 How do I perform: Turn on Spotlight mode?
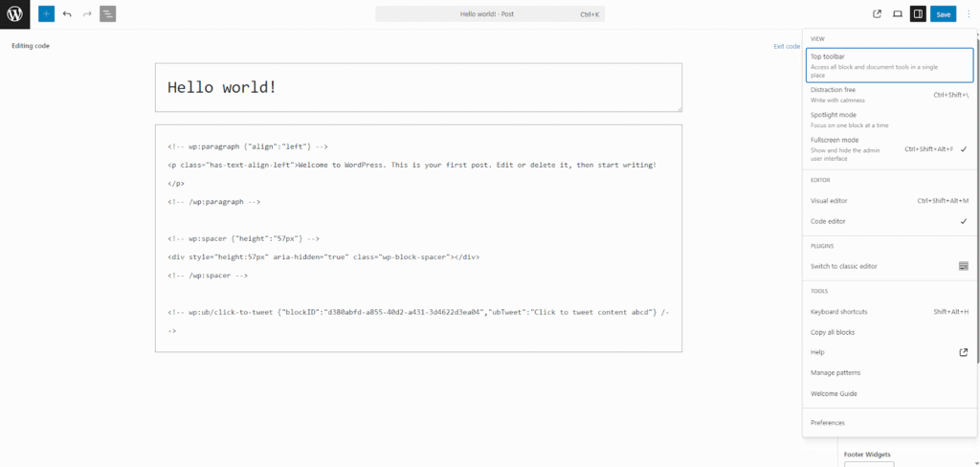(x=889, y=120)
